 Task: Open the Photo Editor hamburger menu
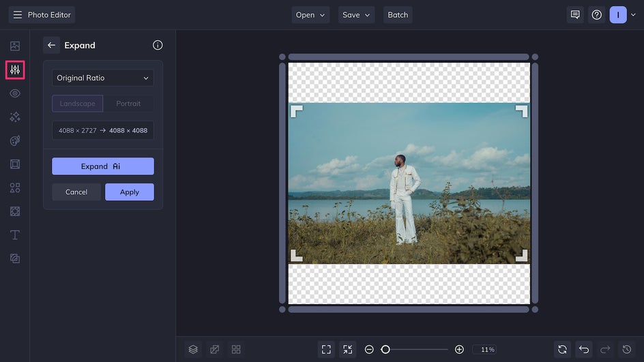click(x=18, y=15)
